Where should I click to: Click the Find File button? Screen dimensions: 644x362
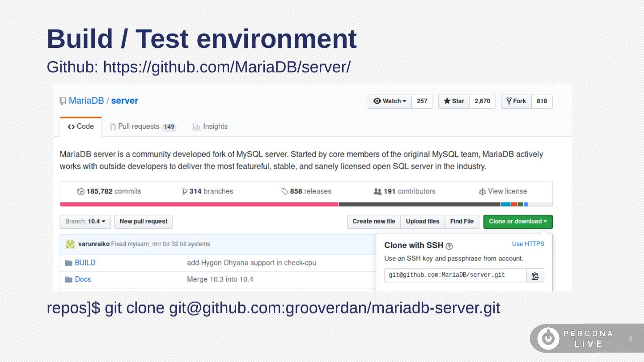coord(462,222)
